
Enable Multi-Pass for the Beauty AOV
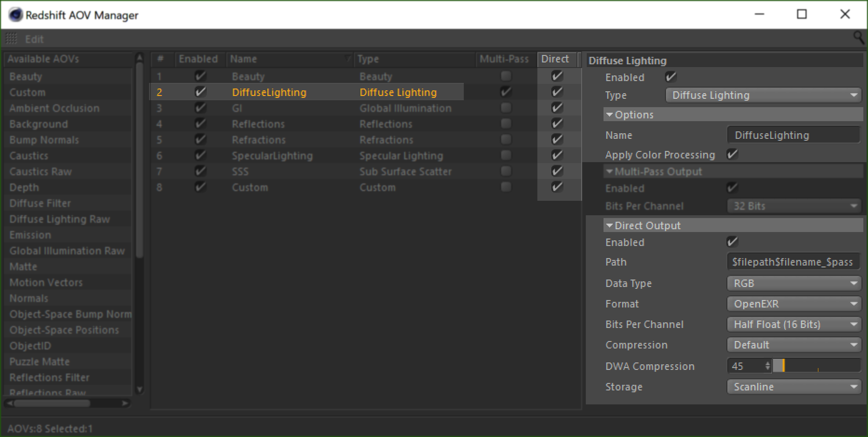(506, 76)
